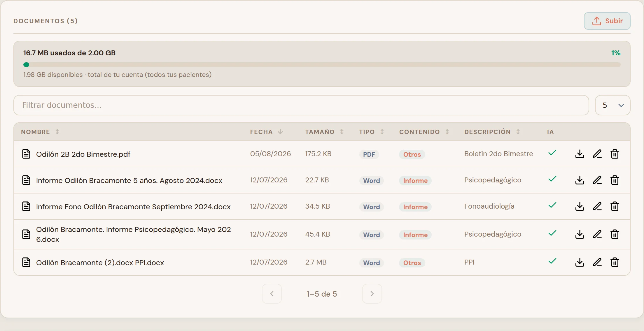Viewport: 644px width, 331px height.
Task: Delete the Informe Fono Septiembre 2024 file
Action: (615, 206)
